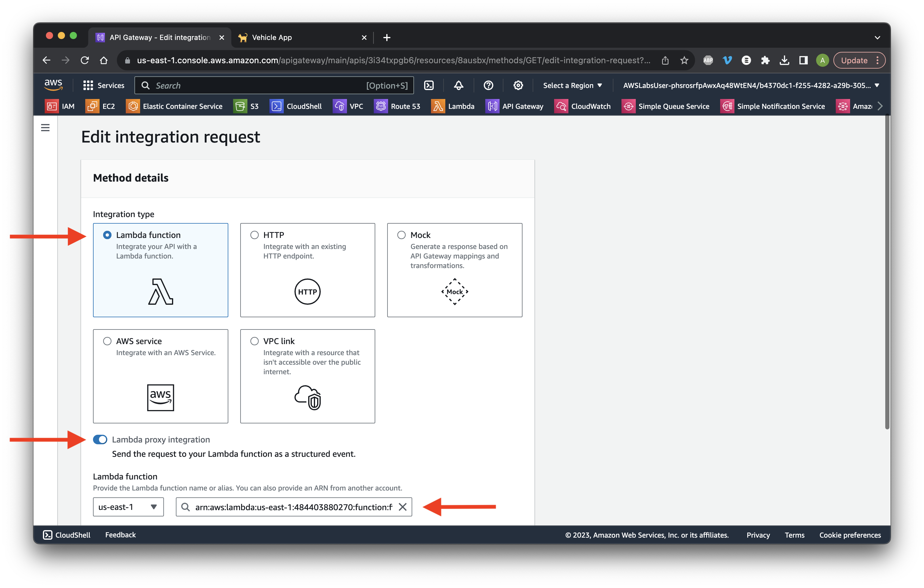924x588 pixels.
Task: Open CloudWatch favorite shortcut
Action: coord(582,106)
